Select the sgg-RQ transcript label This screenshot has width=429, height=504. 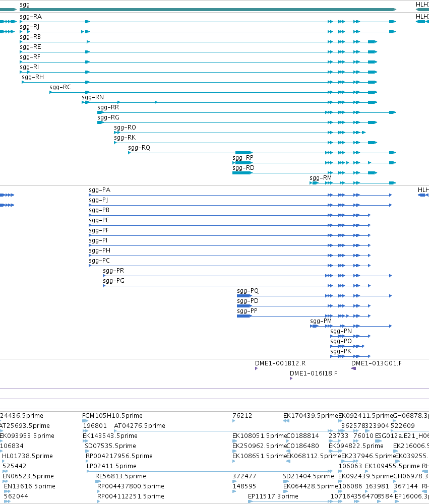click(139, 148)
